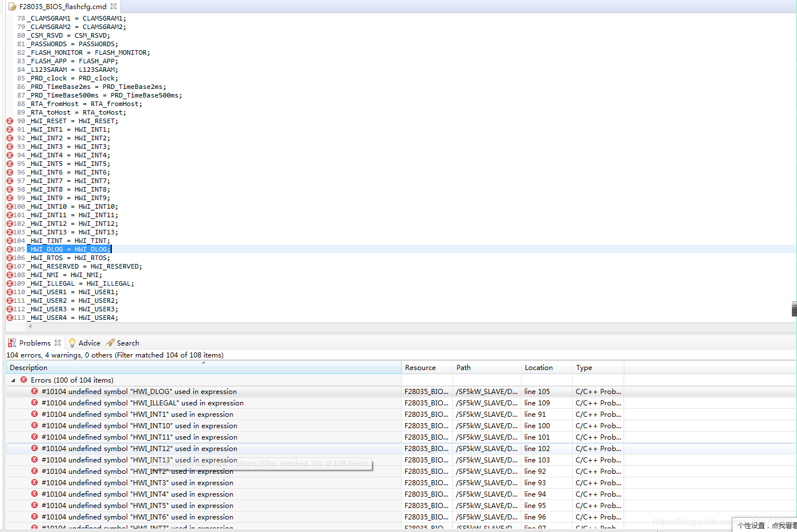This screenshot has width=797, height=532.
Task: Switch to the Advice tab
Action: tap(84, 343)
